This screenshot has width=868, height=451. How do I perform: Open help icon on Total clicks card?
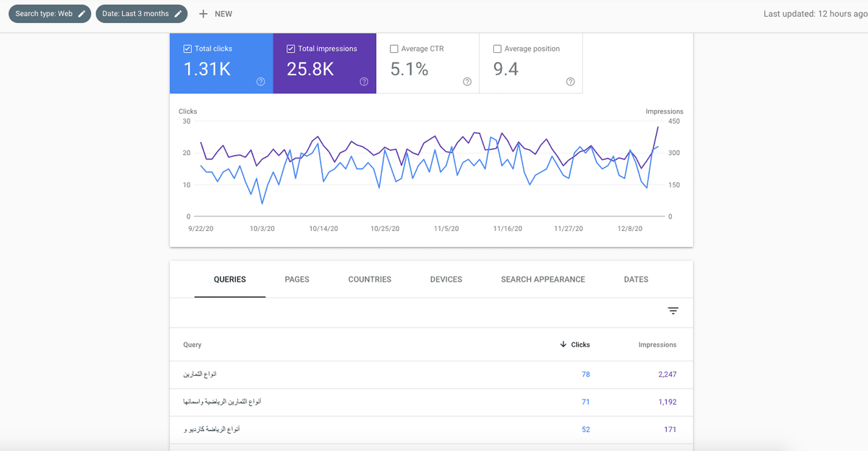pyautogui.click(x=260, y=82)
